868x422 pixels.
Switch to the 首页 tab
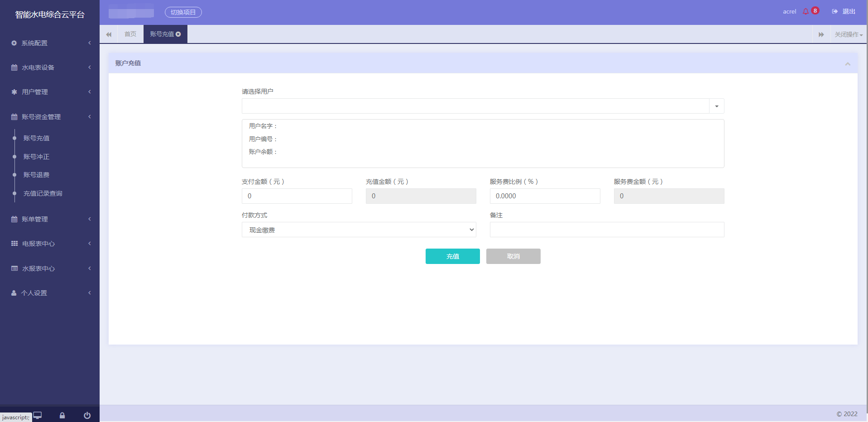click(x=130, y=34)
